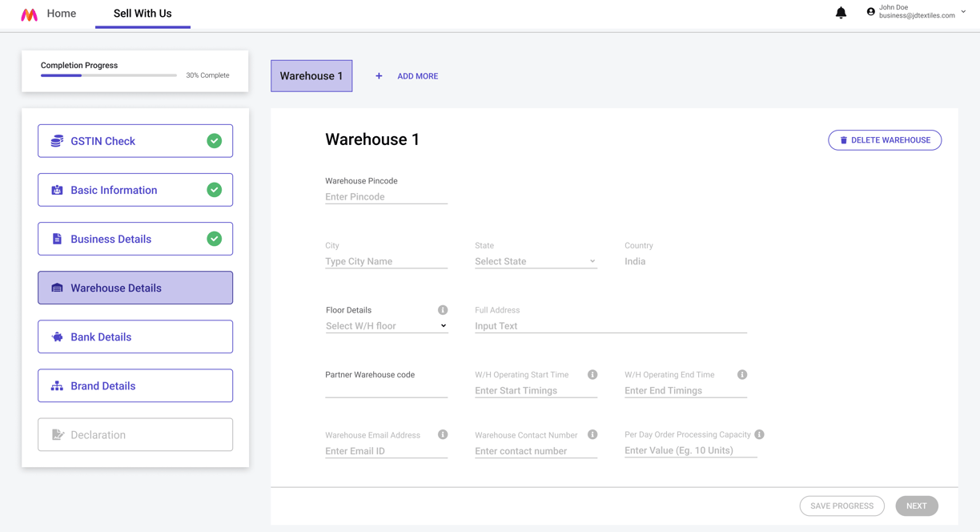Click the Delete Warehouse button
This screenshot has width=980, height=532.
coord(885,140)
